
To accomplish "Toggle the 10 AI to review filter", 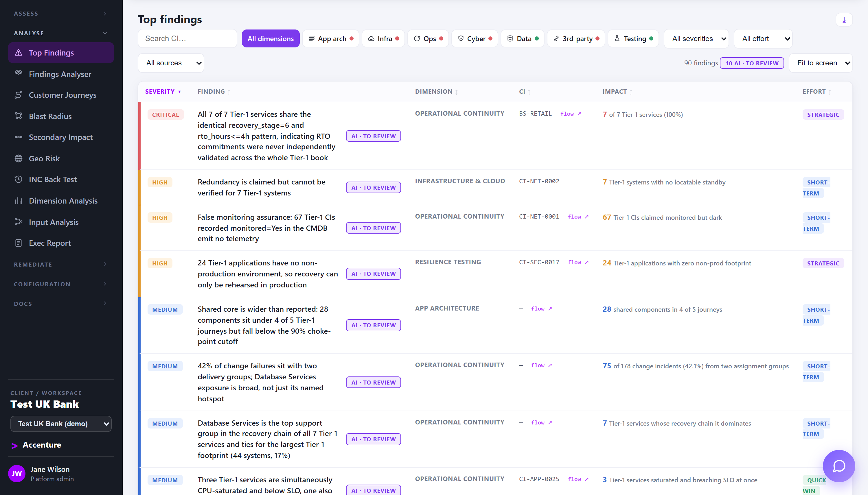I will click(752, 63).
